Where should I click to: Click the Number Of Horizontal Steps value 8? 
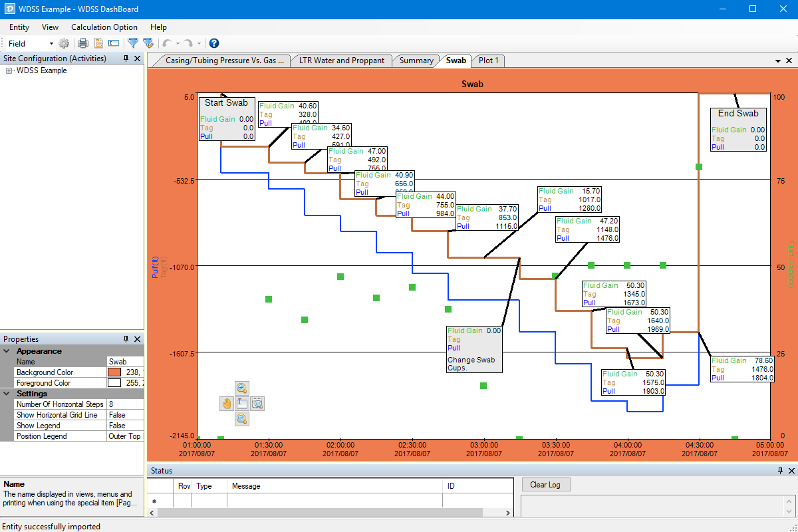125,404
